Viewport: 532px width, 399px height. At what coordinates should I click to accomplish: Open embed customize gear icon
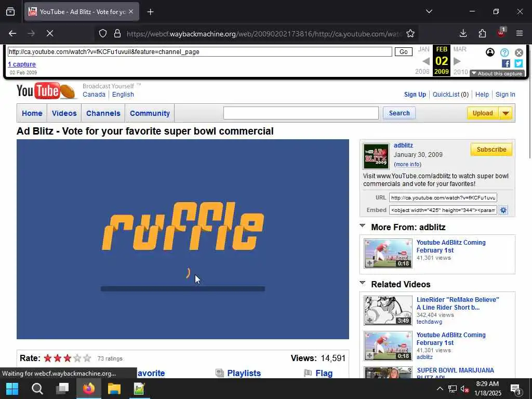(x=503, y=210)
